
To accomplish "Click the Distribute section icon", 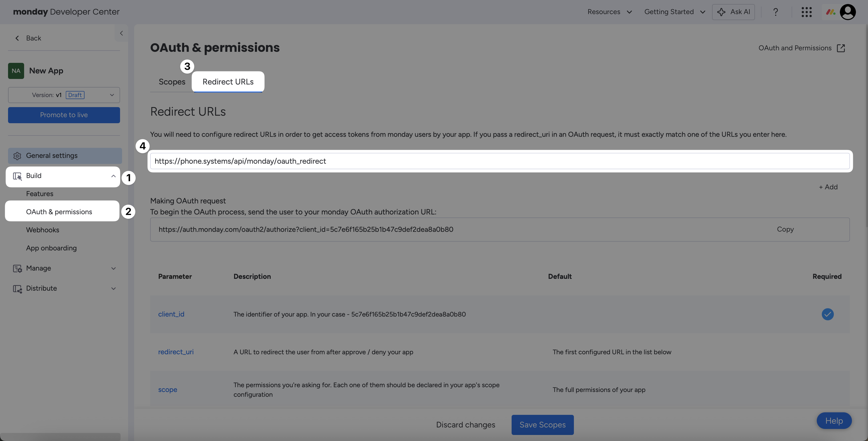I will [17, 289].
